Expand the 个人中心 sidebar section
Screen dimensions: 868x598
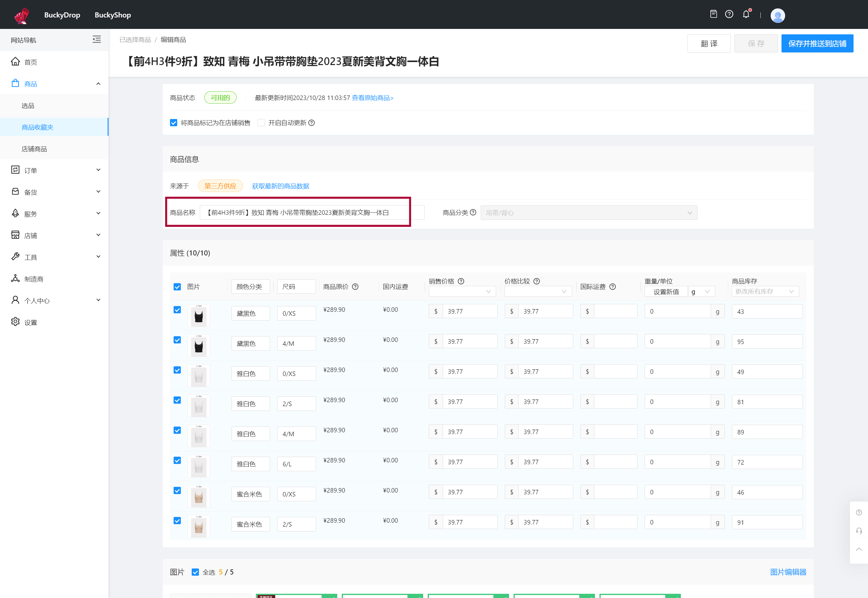click(x=98, y=300)
